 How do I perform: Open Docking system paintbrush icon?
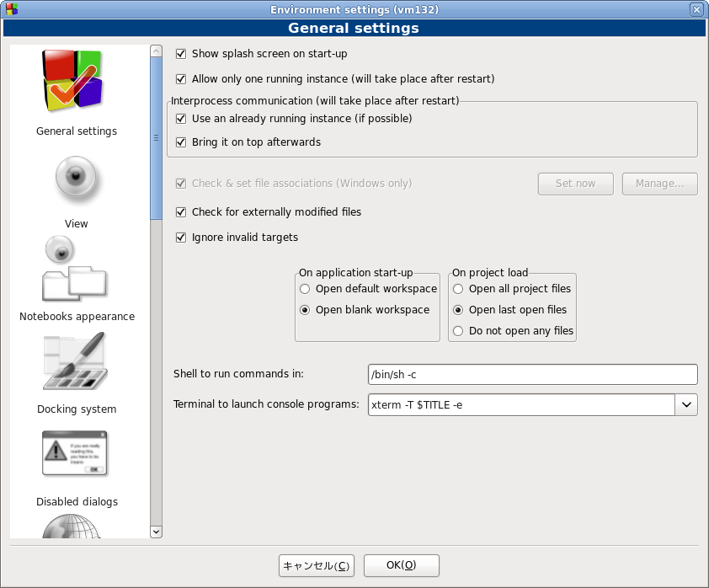[x=76, y=361]
